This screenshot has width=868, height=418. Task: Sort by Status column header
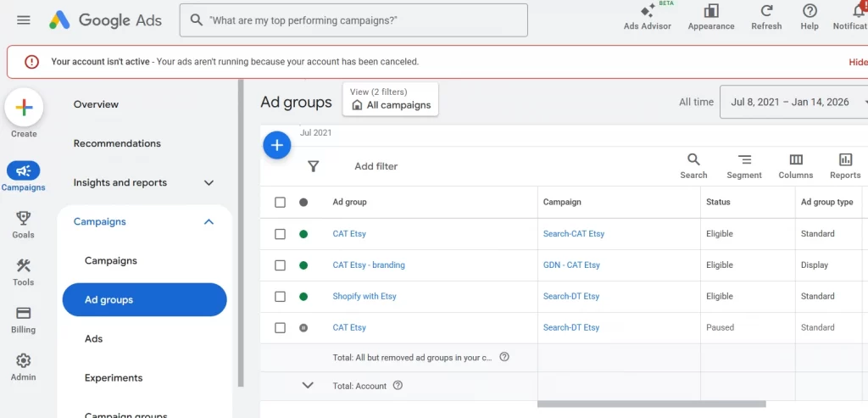click(718, 202)
